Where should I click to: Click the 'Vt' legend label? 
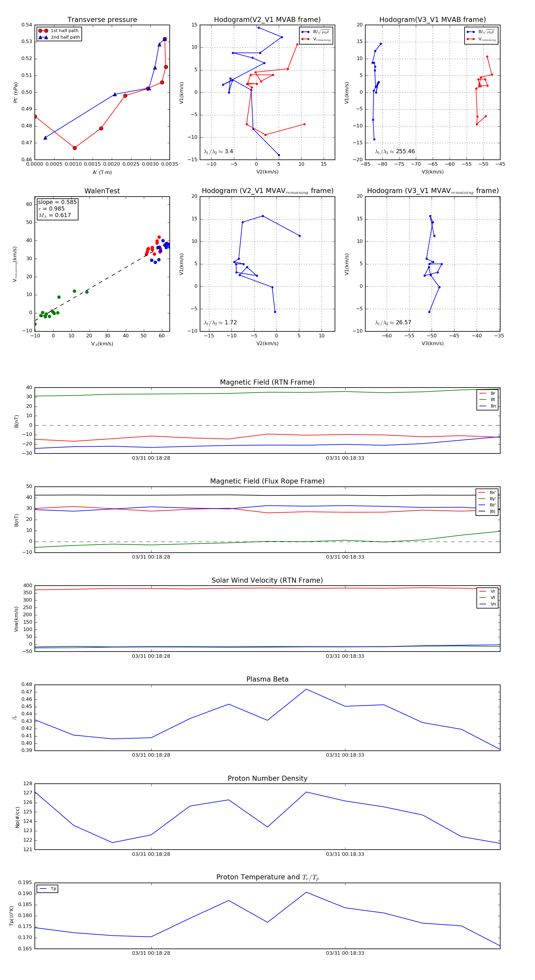(x=493, y=598)
